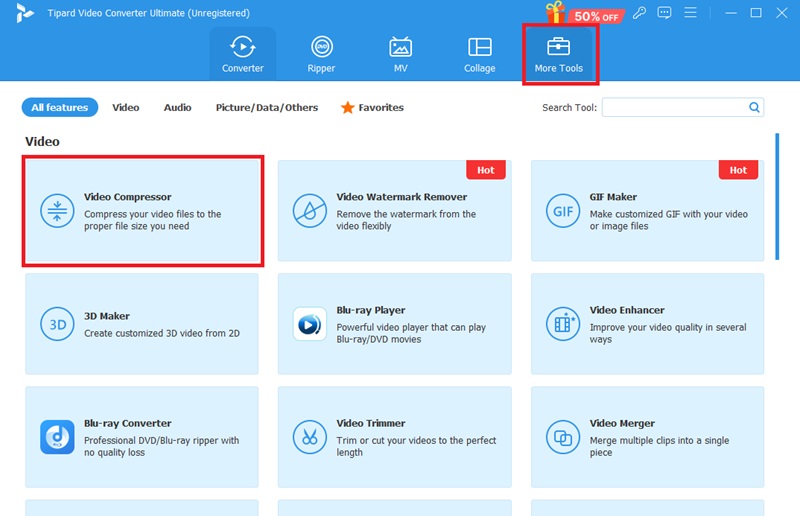Open Video Merger title text
This screenshot has height=516, width=800.
[x=622, y=423]
